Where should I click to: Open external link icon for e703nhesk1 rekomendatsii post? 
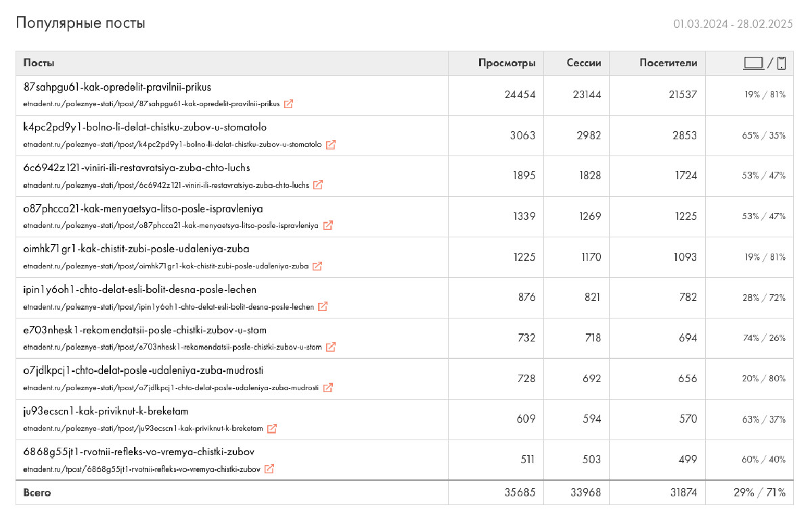[x=331, y=347]
